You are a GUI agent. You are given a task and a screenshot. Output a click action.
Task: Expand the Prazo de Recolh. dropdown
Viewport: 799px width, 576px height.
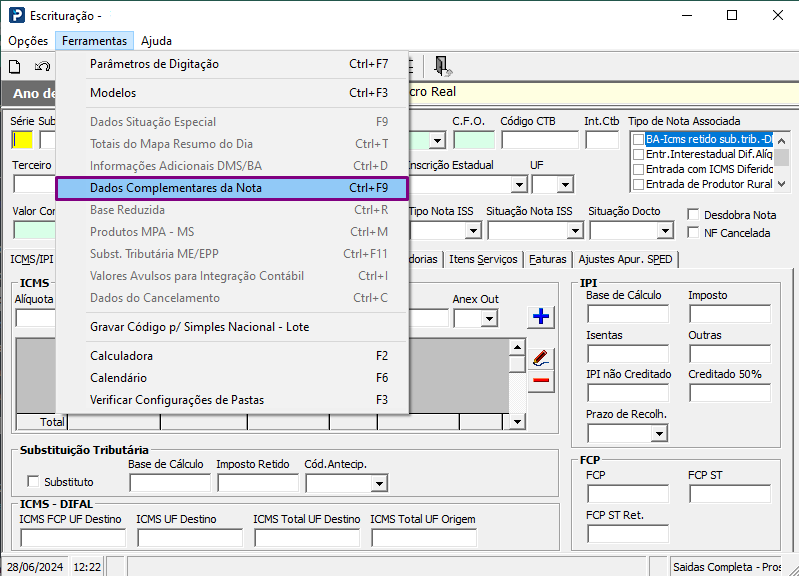(x=659, y=434)
